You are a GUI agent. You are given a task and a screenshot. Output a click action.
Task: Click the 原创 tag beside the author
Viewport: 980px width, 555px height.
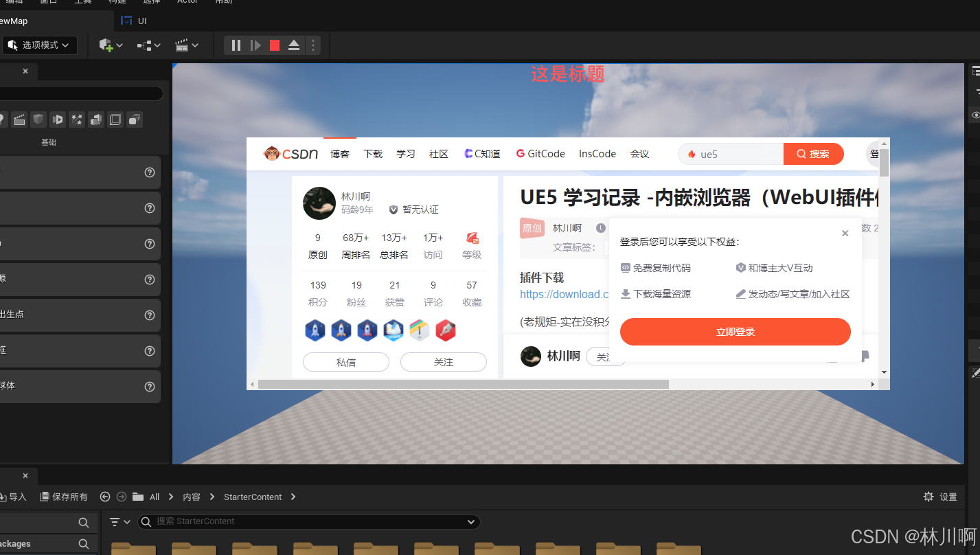coord(532,228)
